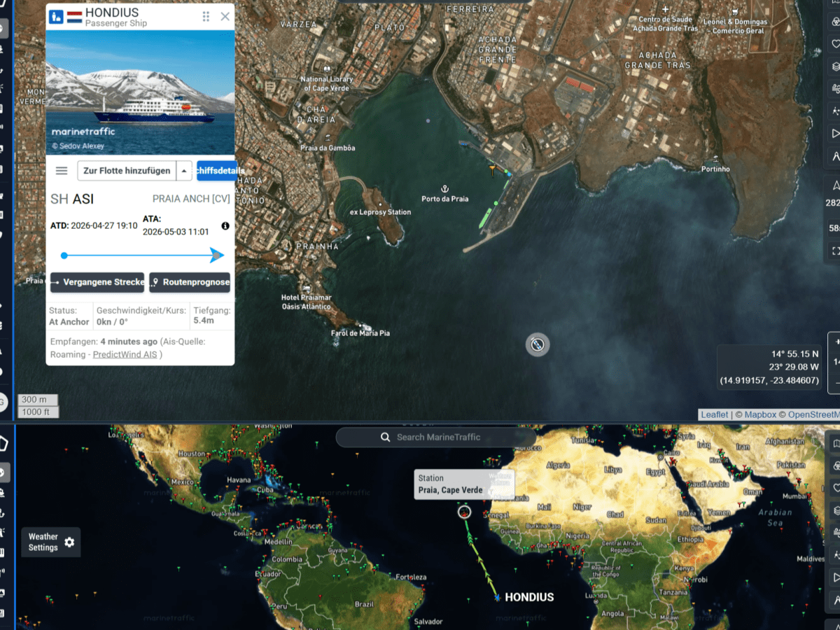
Task: Click the passenger ship type icon beside HONDIUS
Action: 57,16
